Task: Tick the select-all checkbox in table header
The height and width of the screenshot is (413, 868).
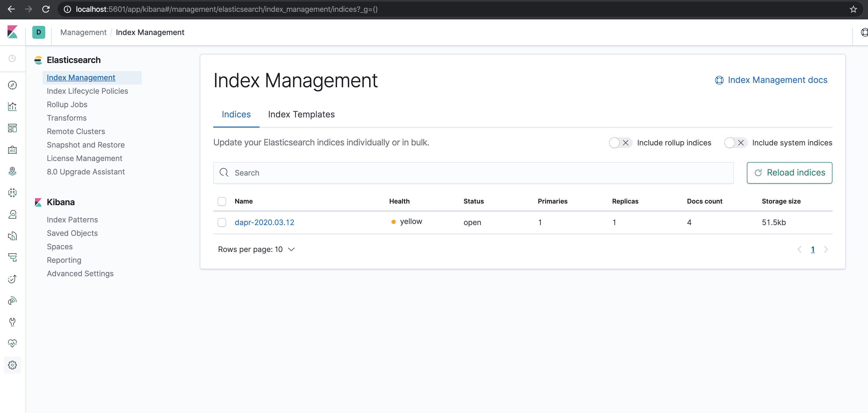Action: pyautogui.click(x=222, y=201)
